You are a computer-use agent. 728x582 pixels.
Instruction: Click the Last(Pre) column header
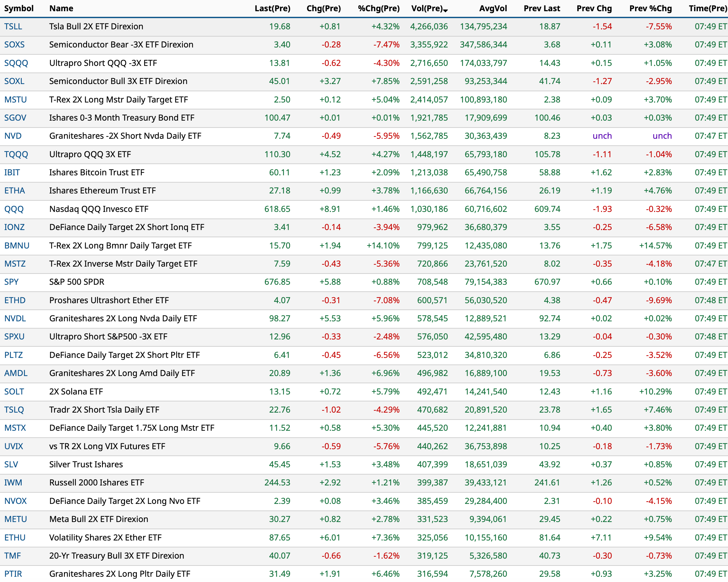point(272,9)
